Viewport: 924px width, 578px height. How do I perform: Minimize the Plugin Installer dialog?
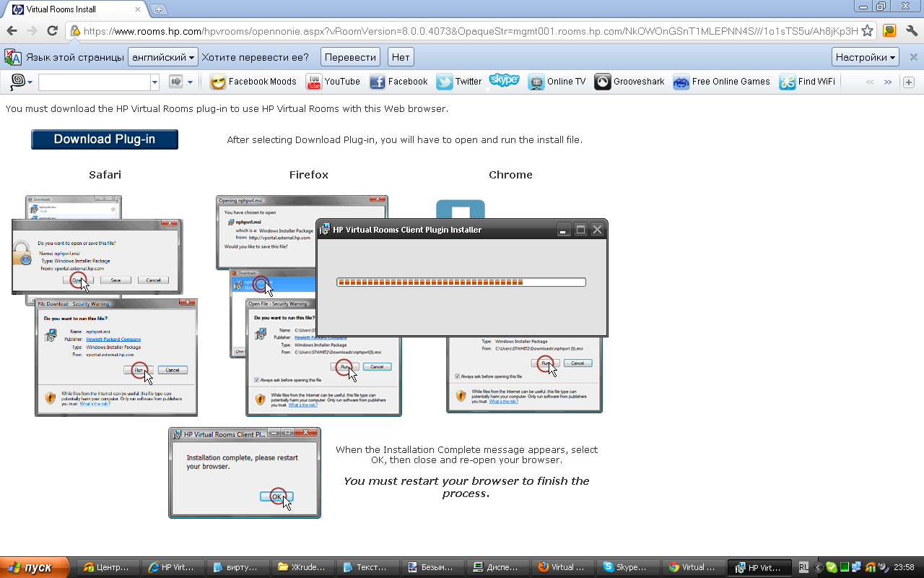[x=565, y=230]
